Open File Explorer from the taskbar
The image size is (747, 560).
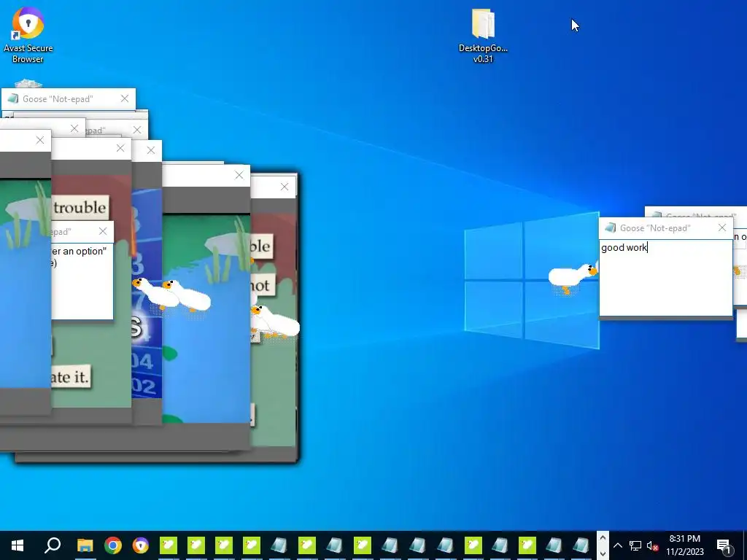click(x=85, y=545)
